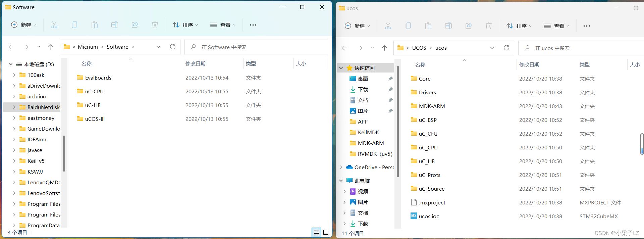
Task: Collapse 本地磁盘 (D:) tree node
Action: coord(11,64)
